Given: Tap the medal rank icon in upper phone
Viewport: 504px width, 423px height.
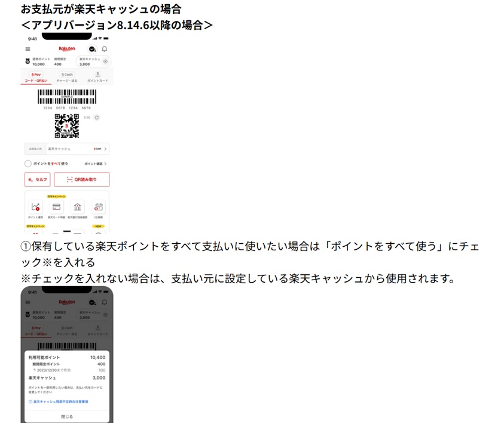Looking at the screenshot, I should (28, 62).
